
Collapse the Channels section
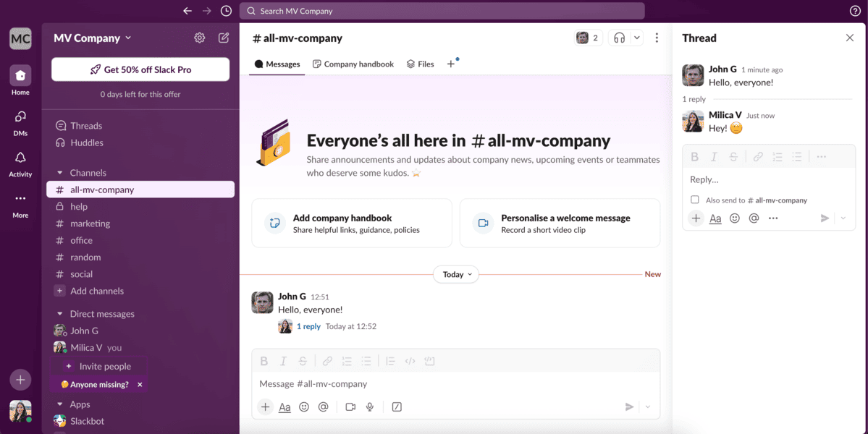click(60, 173)
